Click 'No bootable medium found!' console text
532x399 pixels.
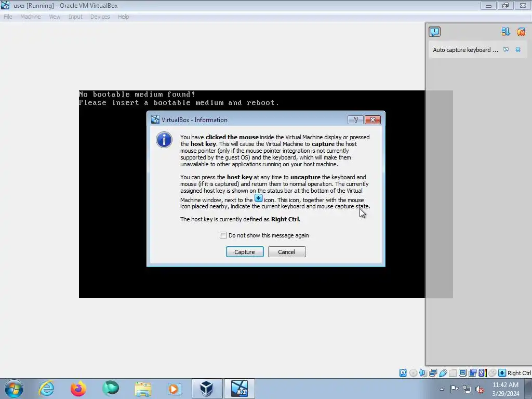click(x=137, y=95)
